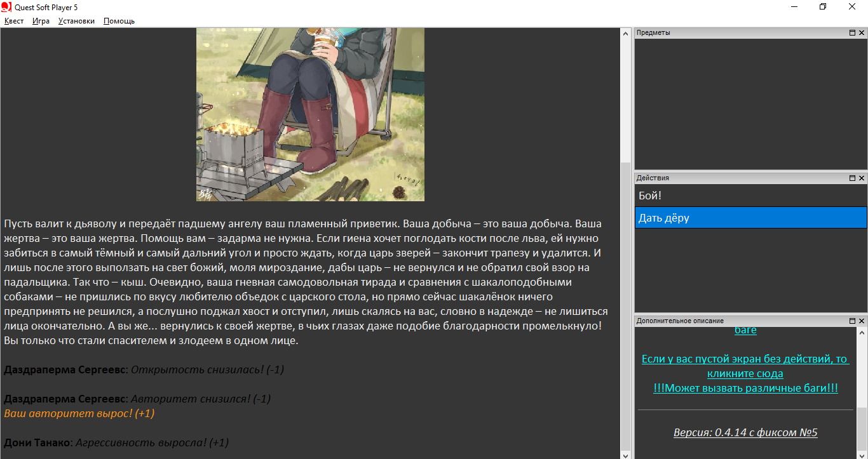
Task: Open the Квест menu
Action: 14,21
